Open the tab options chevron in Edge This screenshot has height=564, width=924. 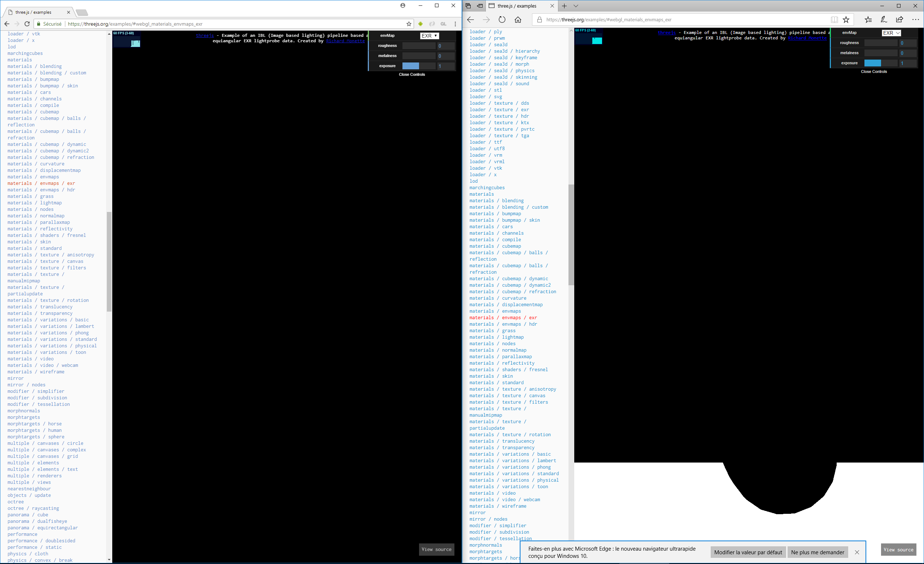pyautogui.click(x=576, y=6)
